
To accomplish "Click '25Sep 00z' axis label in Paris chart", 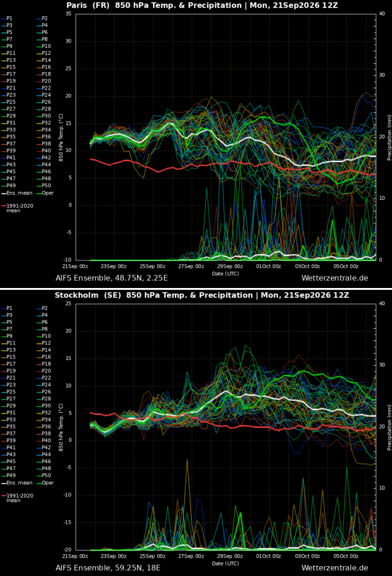I will pyautogui.click(x=153, y=267).
